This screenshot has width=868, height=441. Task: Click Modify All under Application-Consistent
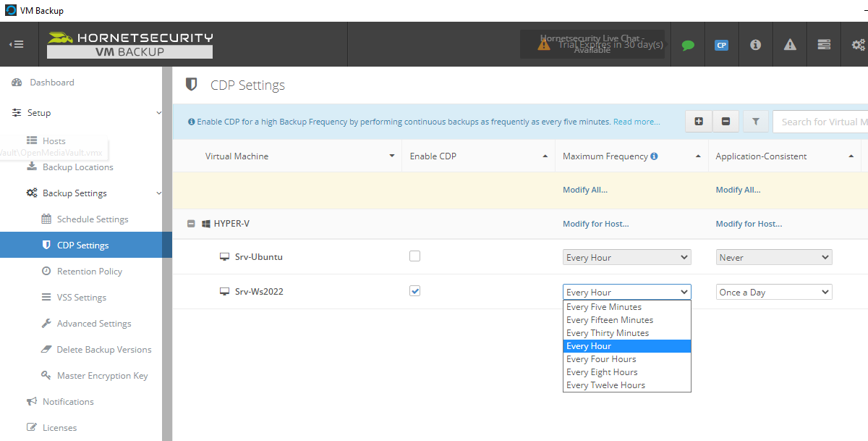(739, 190)
